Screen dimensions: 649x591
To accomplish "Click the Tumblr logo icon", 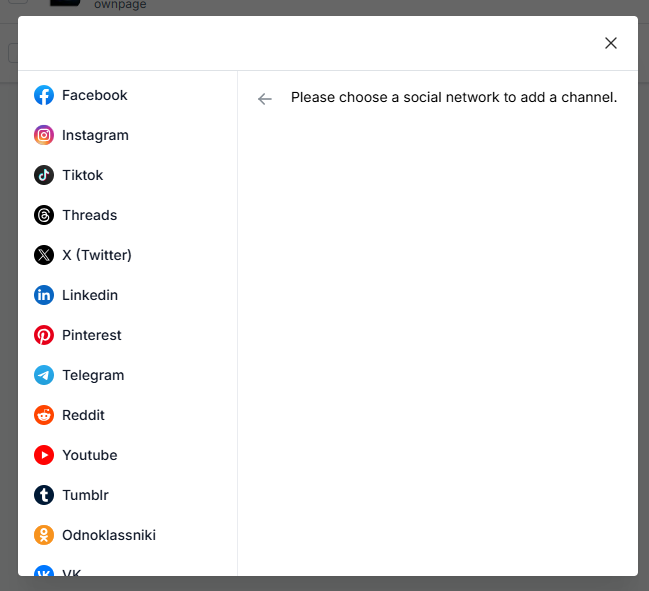I will (44, 495).
